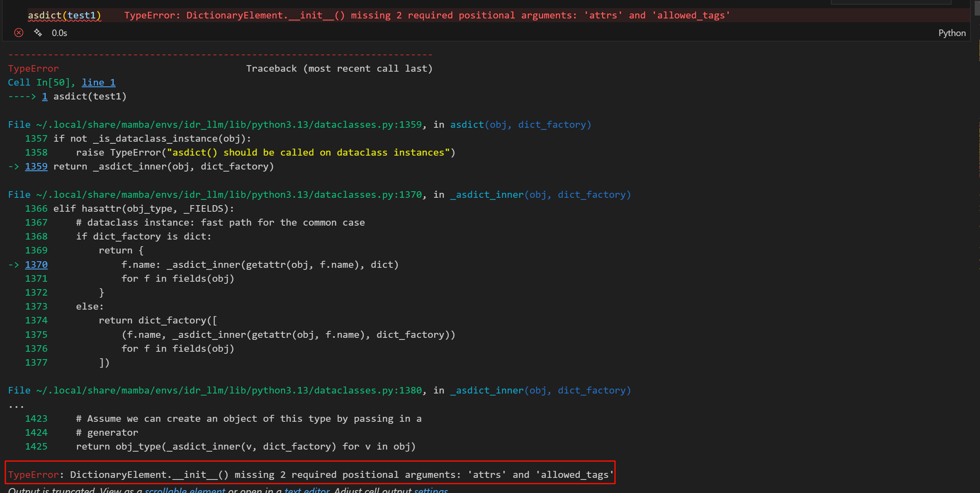This screenshot has width=980, height=493.
Task: Open the dataclasses.py:1359 file path
Action: (x=229, y=125)
